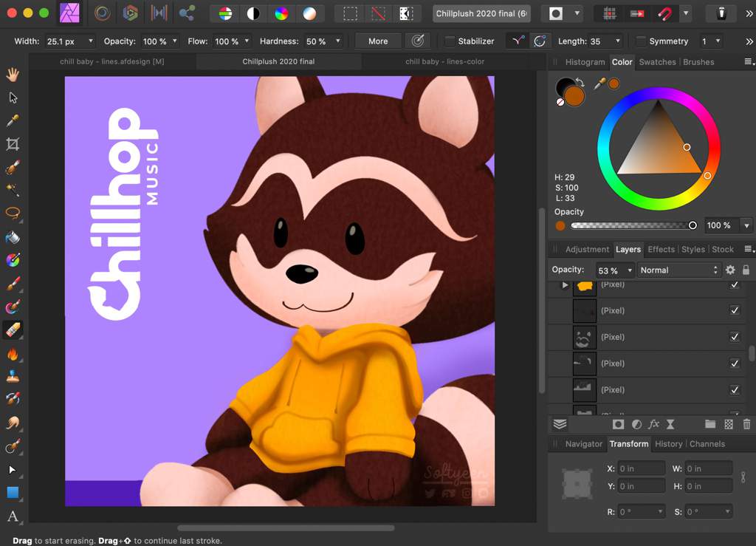The height and width of the screenshot is (546, 756).
Task: Apply Auto Contrast from the toolbar
Action: (x=253, y=13)
